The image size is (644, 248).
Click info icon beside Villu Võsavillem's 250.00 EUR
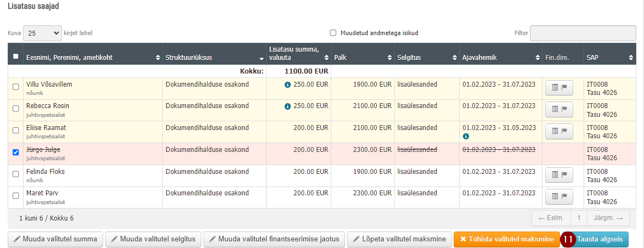pyautogui.click(x=287, y=84)
